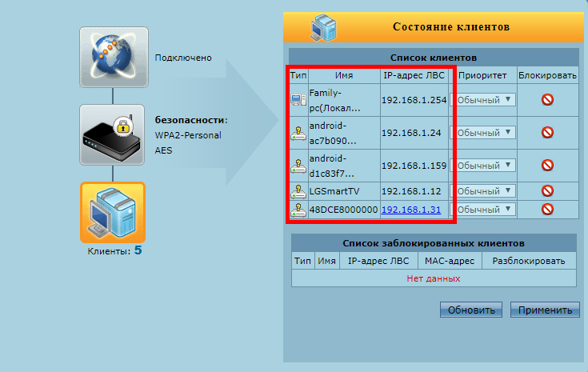Click the Internet globe status icon

coord(114,57)
